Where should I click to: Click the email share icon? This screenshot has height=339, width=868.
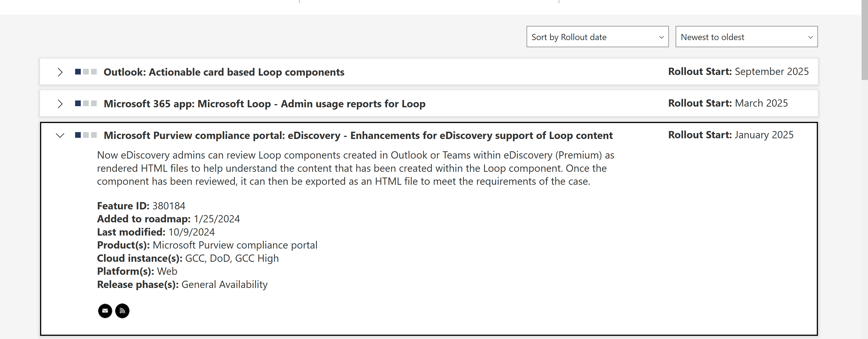point(105,311)
